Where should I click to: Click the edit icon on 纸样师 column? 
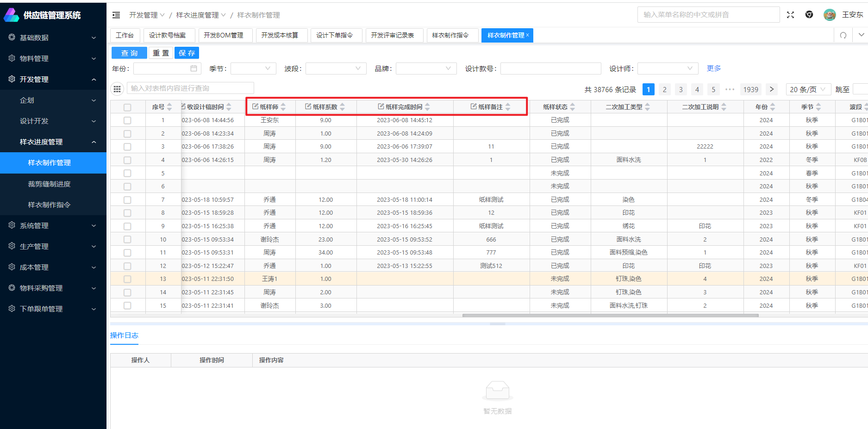coord(255,107)
